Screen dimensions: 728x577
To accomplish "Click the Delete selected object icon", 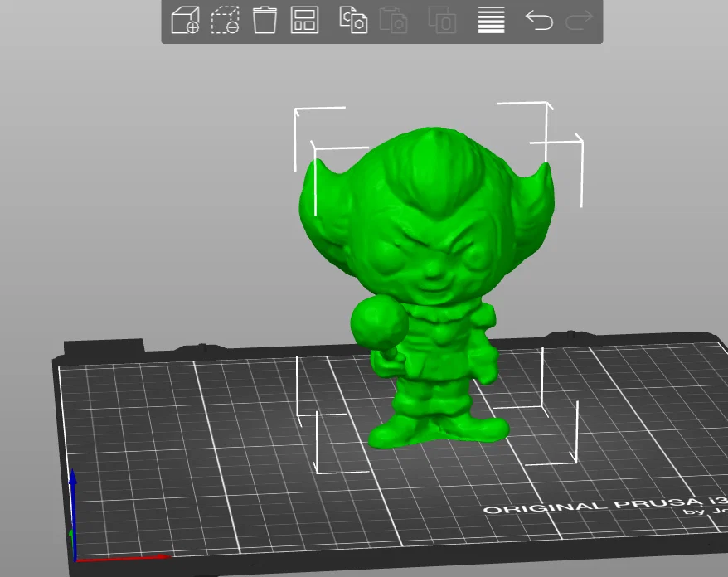I will point(225,20).
